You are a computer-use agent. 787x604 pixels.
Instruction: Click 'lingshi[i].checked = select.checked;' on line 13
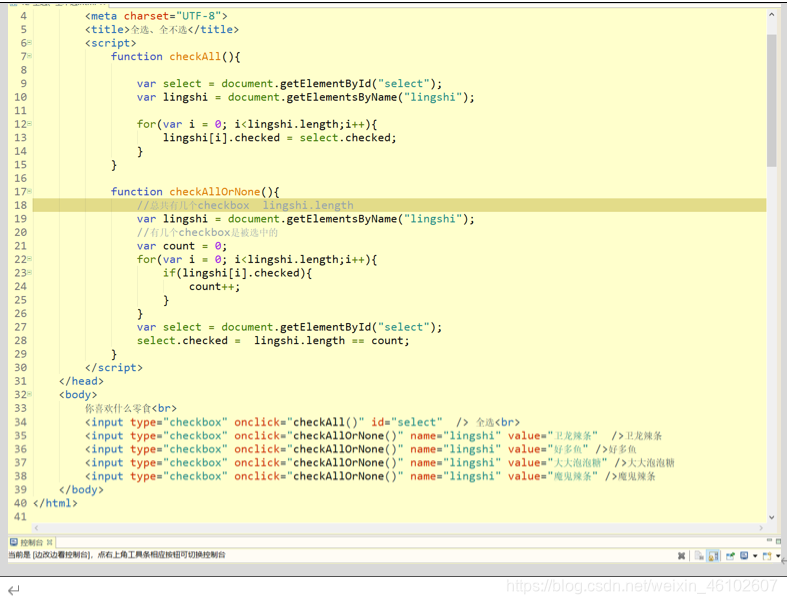tap(280, 137)
